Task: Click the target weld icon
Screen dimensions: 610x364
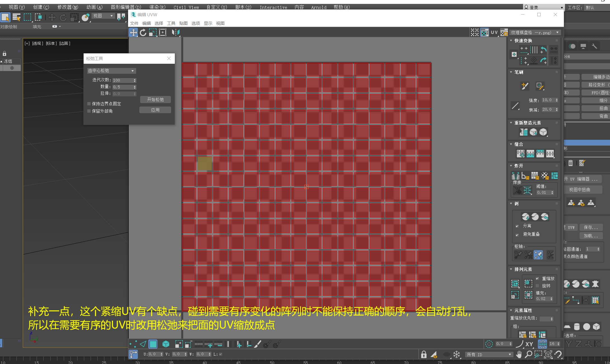Action: click(517, 191)
